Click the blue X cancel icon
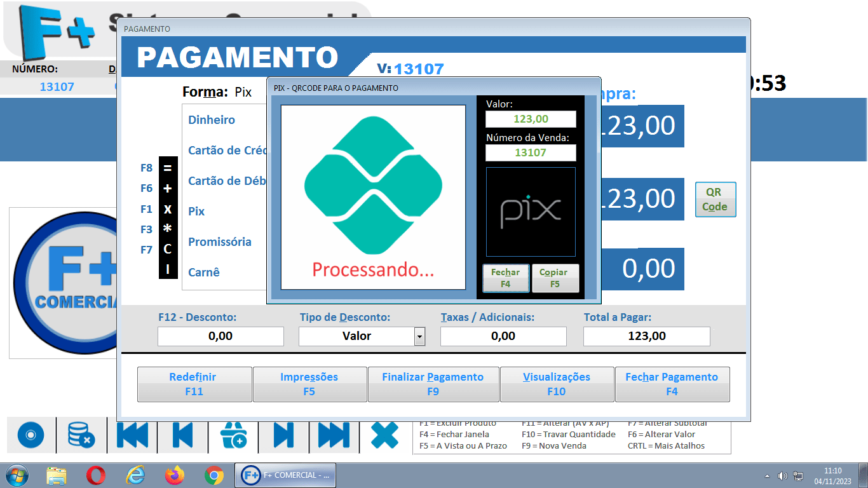 384,436
